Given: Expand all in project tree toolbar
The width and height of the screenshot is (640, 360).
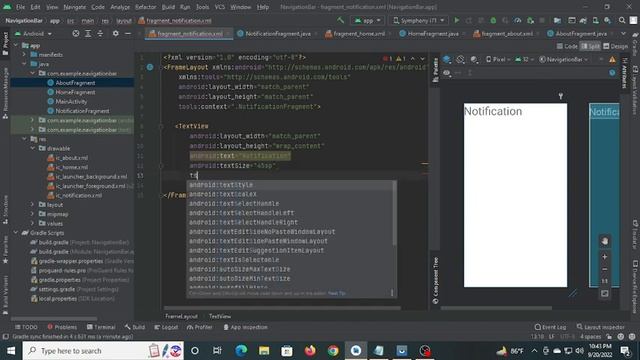Looking at the screenshot, I should [88, 33].
